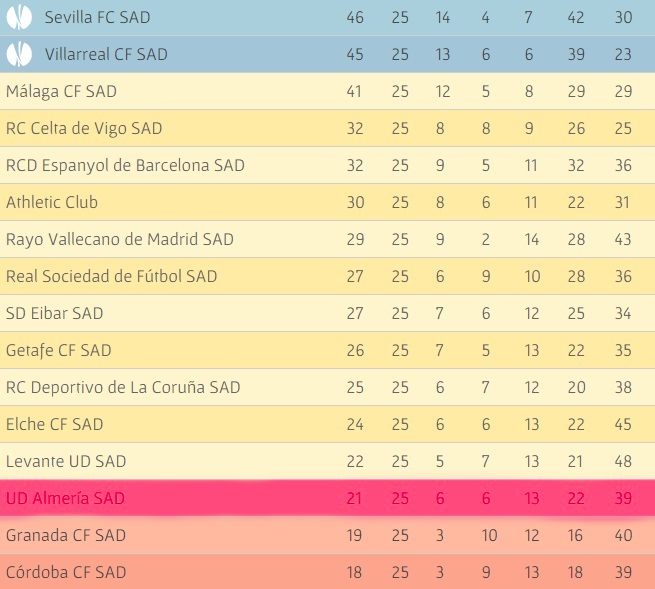Image resolution: width=655 pixels, height=589 pixels.
Task: Open the Granada CF SAD team row
Action: tap(66, 535)
